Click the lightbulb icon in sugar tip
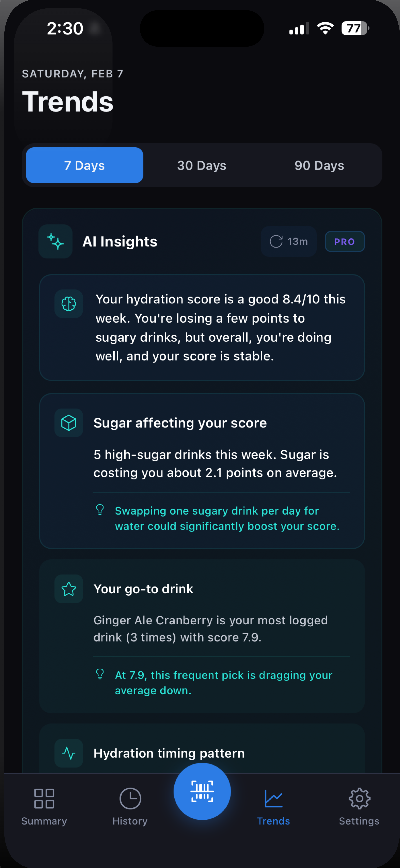Image resolution: width=400 pixels, height=868 pixels. (x=100, y=511)
